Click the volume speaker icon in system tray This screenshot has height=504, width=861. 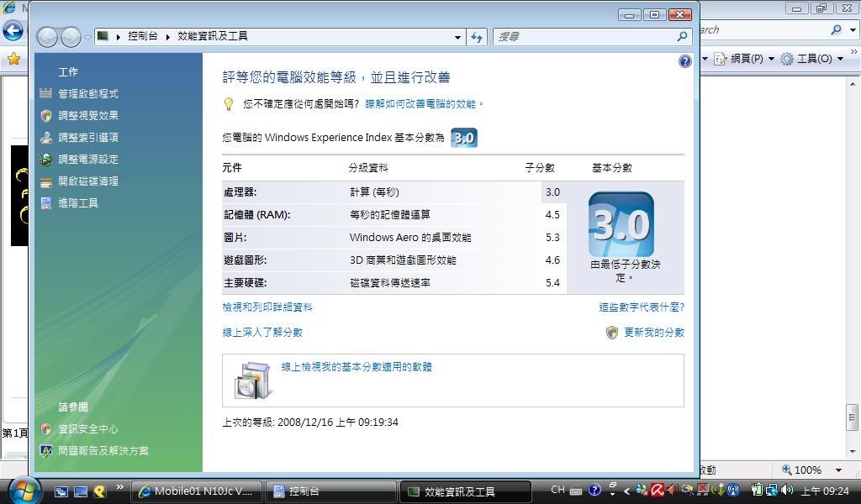787,490
